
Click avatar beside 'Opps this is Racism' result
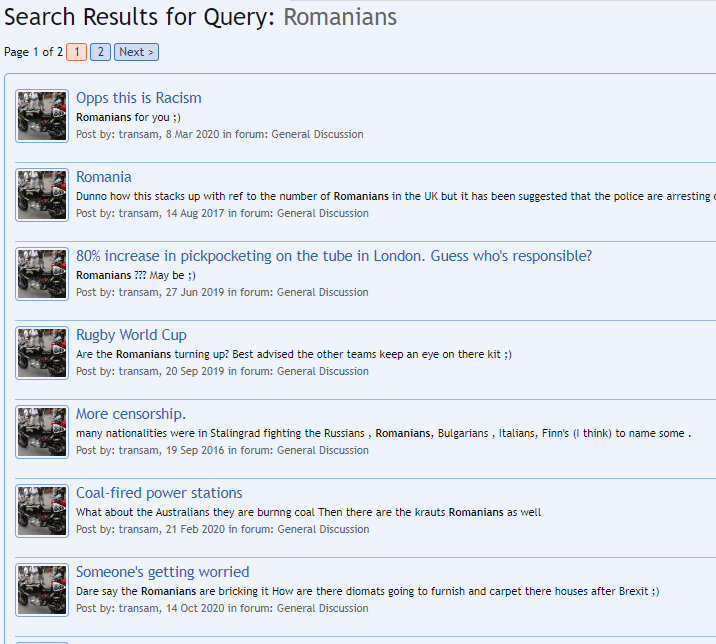click(x=42, y=116)
